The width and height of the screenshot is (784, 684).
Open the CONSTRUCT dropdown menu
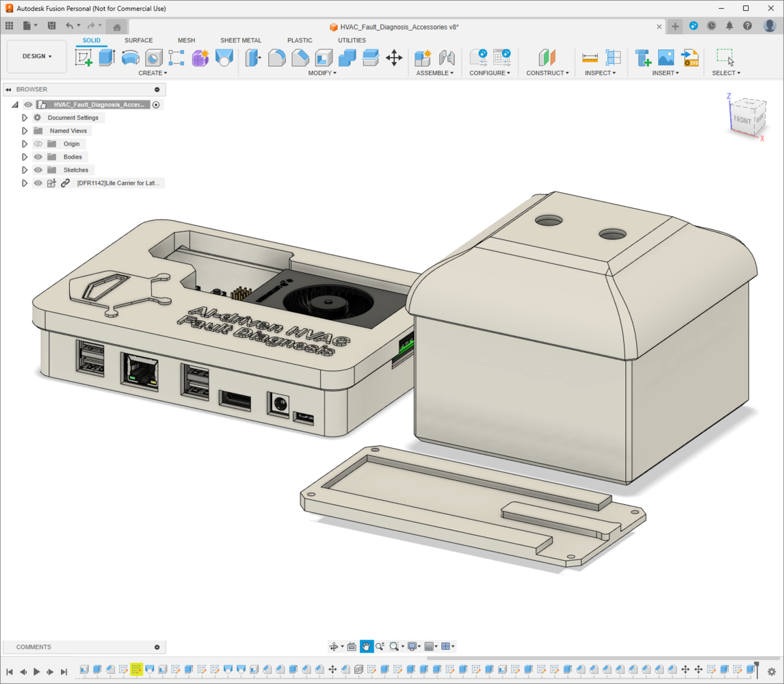547,73
